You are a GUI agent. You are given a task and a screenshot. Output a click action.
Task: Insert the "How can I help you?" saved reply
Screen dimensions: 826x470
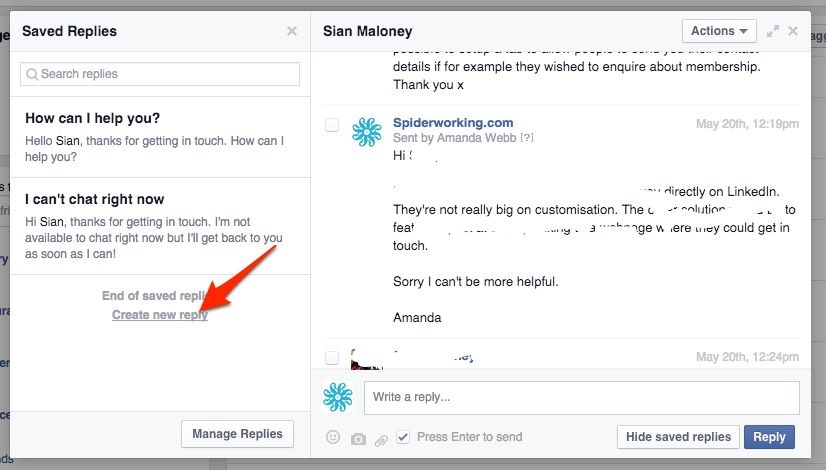pyautogui.click(x=160, y=137)
